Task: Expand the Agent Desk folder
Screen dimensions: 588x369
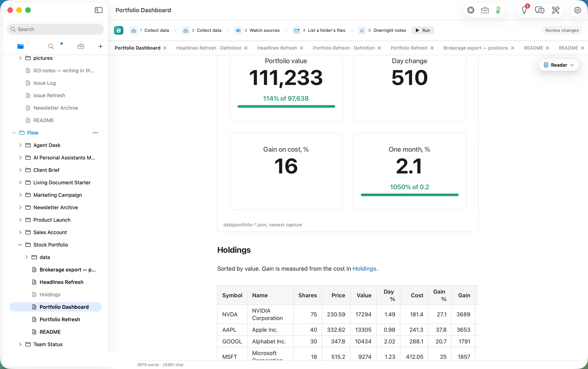Action: point(20,145)
